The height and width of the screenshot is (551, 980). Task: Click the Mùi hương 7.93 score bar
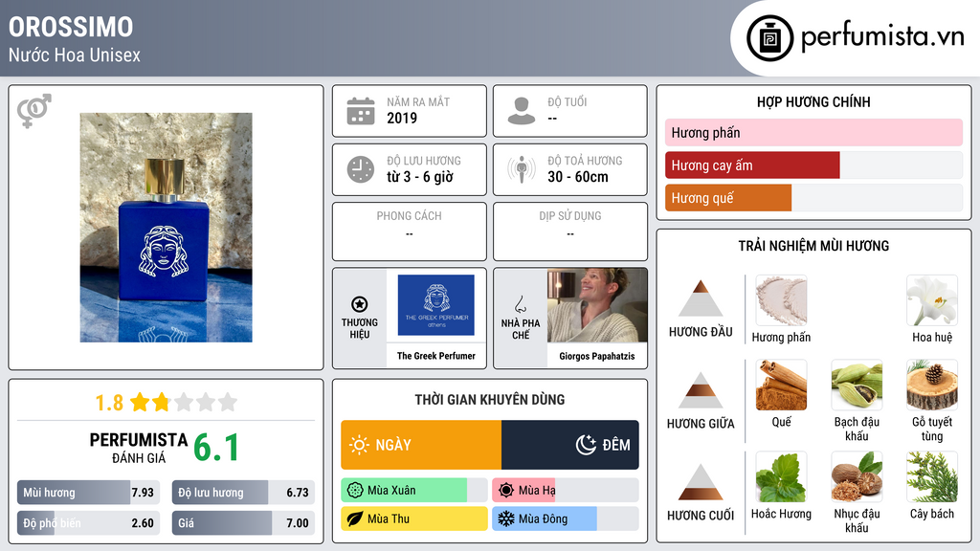point(88,493)
